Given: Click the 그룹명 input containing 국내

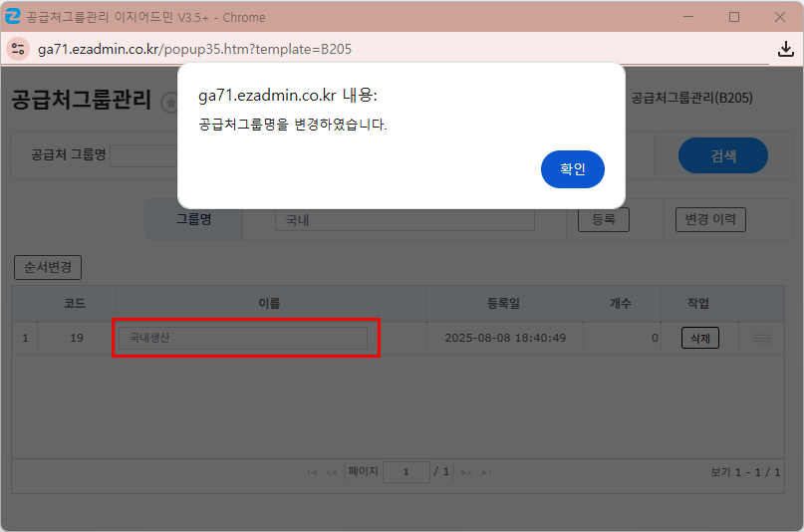Looking at the screenshot, I should tap(403, 219).
